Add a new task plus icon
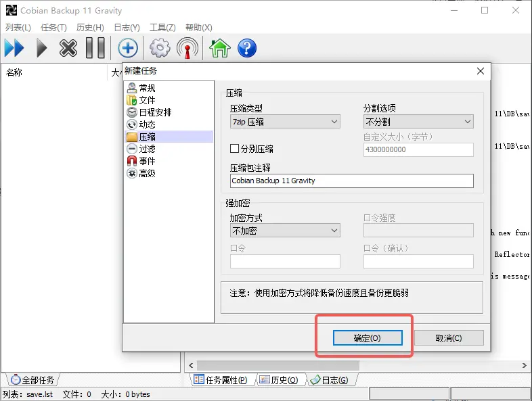This screenshot has width=532, height=401. (127, 48)
